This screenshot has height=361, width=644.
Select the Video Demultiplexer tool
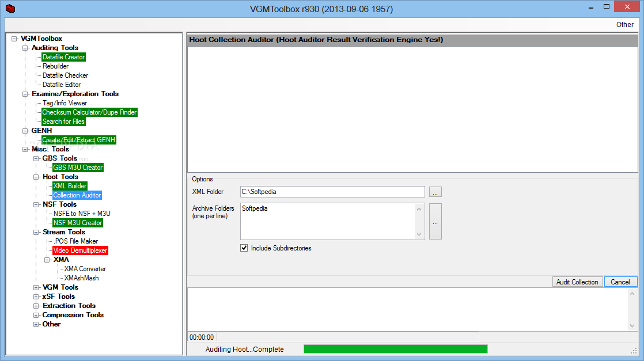tap(81, 250)
